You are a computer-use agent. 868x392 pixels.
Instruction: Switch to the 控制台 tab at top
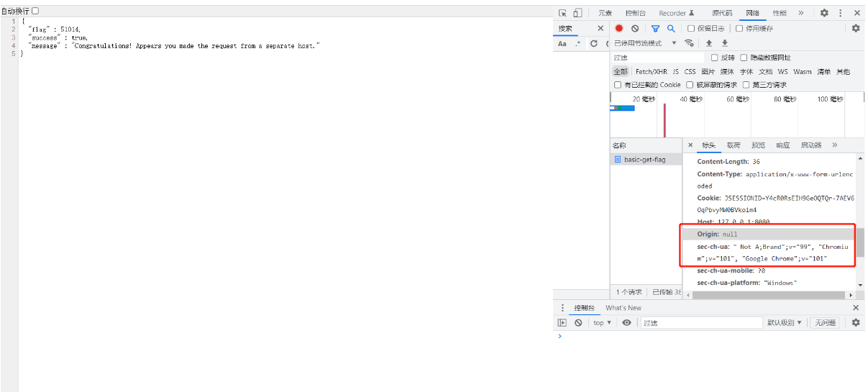coord(635,13)
